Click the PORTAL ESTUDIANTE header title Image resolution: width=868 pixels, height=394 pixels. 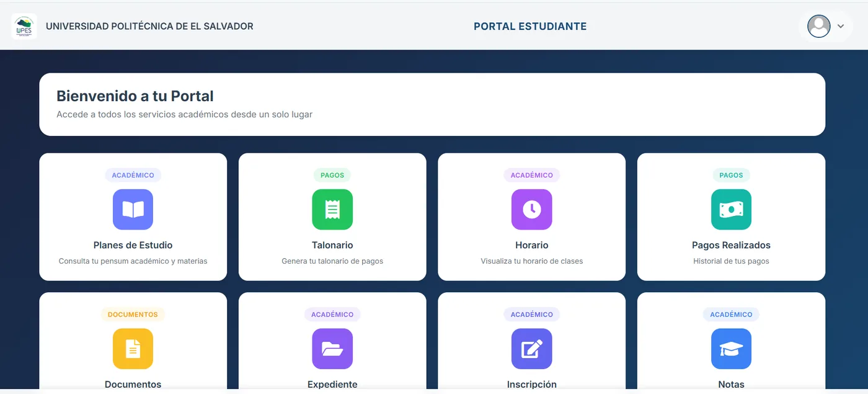point(530,26)
